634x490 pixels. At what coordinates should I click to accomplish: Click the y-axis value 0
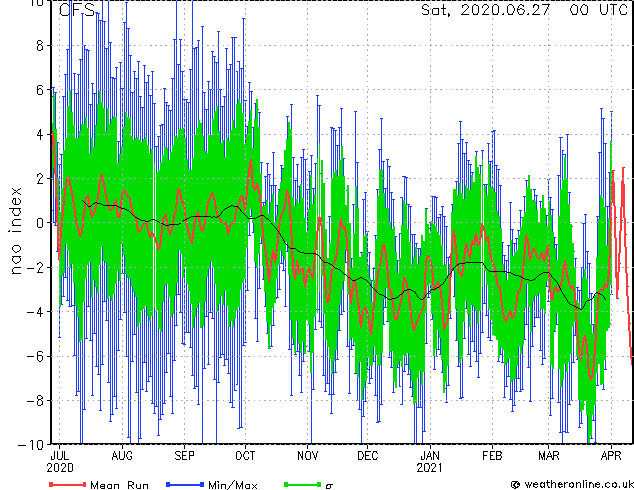click(x=40, y=223)
